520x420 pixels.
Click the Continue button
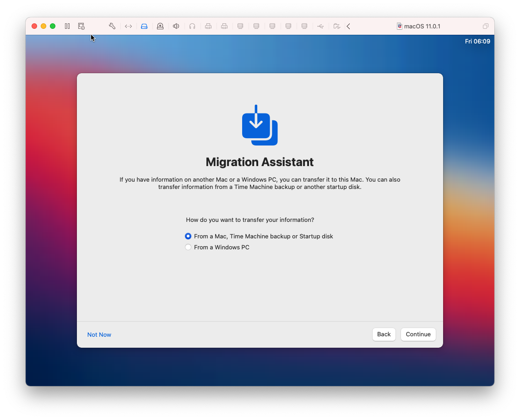tap(418, 334)
